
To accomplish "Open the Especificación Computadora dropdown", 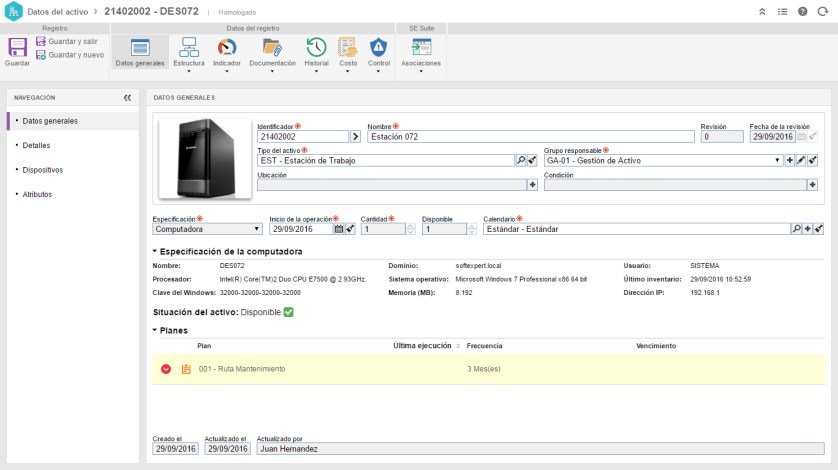I will point(207,229).
